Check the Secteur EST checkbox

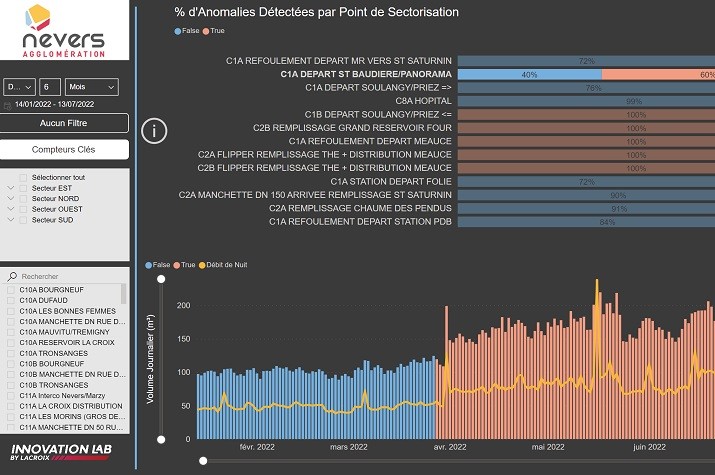23,188
